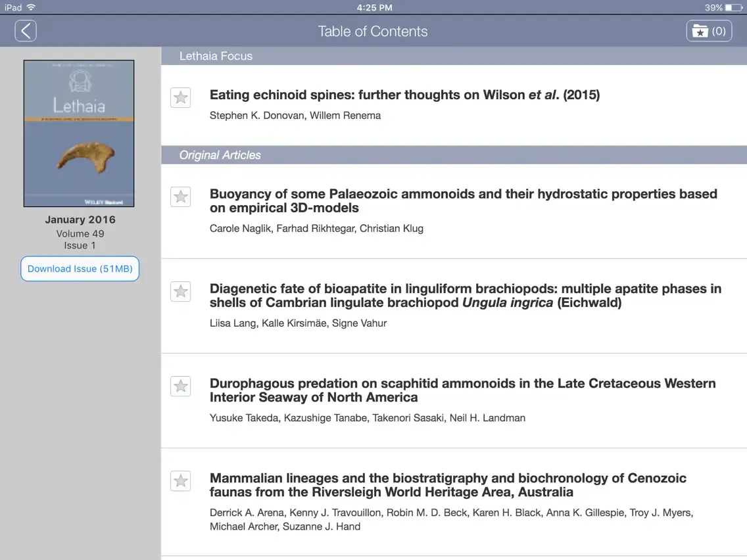Viewport: 747px width, 560px height.
Task: Star the Diagenetic fate of bioapatite article
Action: pos(180,291)
